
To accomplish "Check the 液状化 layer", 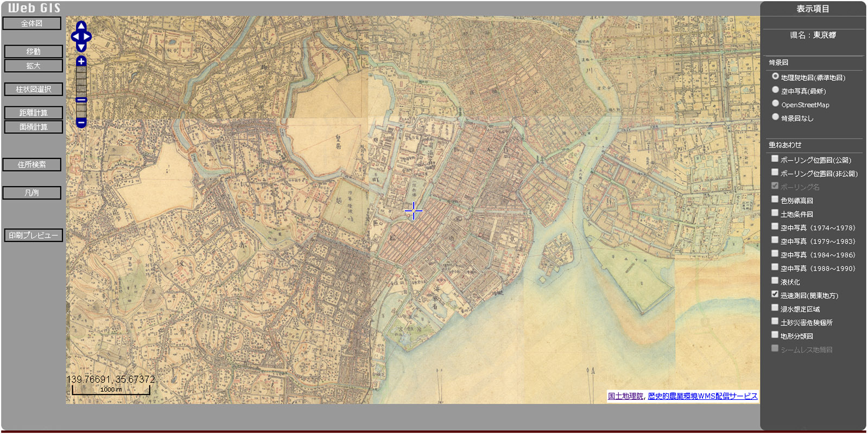I will click(x=775, y=281).
